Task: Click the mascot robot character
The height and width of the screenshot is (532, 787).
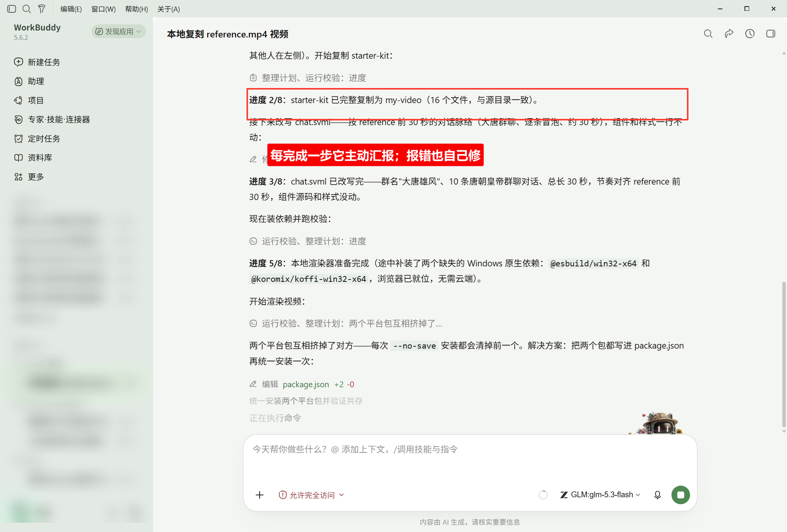Action: point(659,423)
